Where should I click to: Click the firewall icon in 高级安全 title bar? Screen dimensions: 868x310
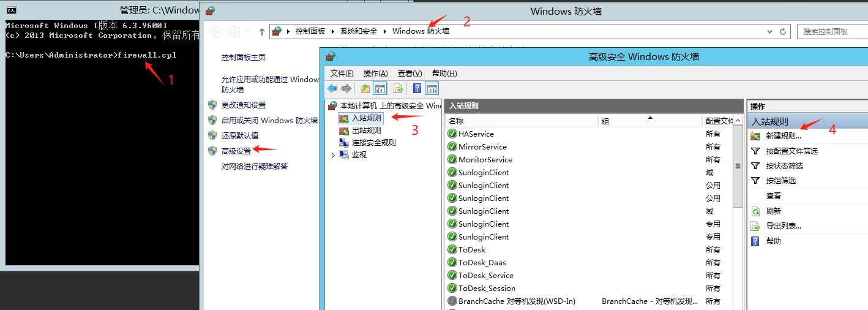point(331,56)
